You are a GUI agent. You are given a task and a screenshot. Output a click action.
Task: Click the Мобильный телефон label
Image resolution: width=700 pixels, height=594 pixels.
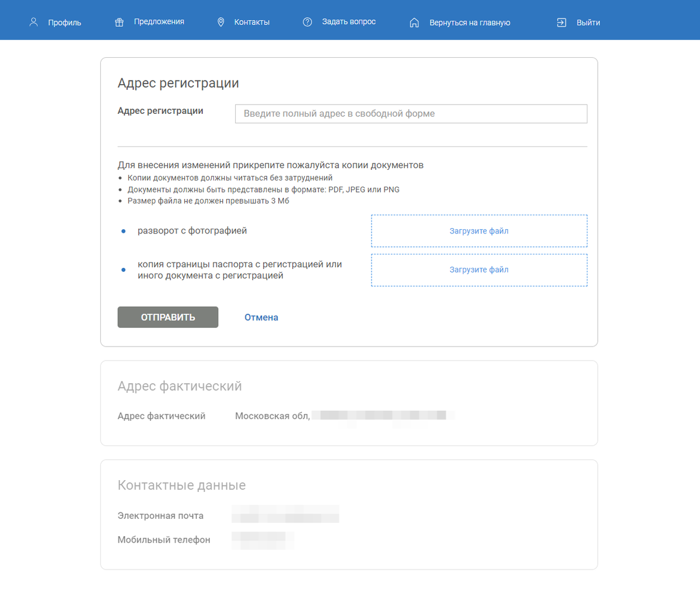pyautogui.click(x=164, y=540)
